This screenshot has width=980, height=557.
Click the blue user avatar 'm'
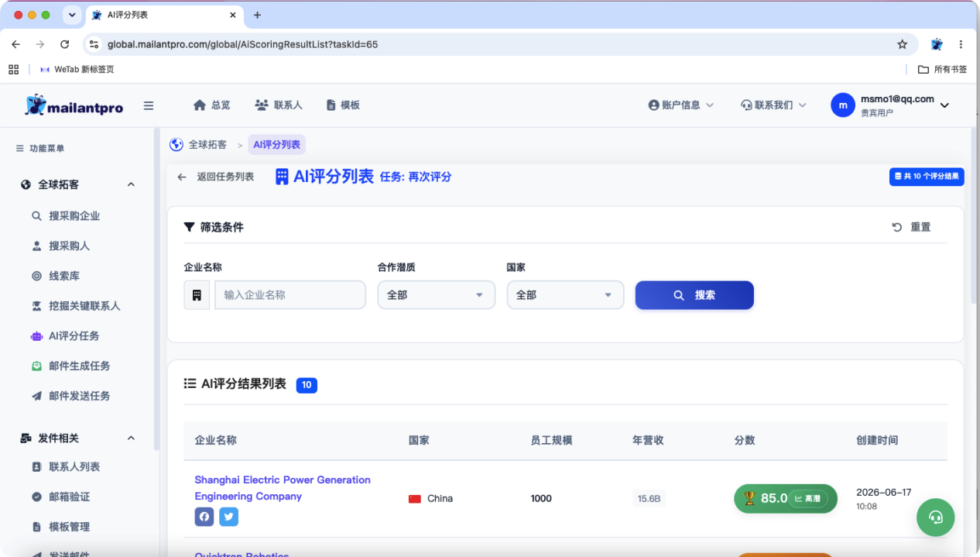tap(843, 105)
